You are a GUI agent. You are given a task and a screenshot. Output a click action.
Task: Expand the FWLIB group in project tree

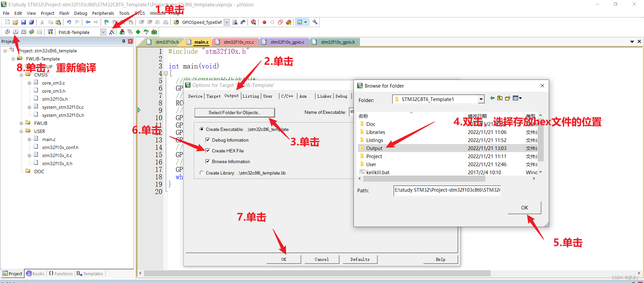tap(21, 123)
